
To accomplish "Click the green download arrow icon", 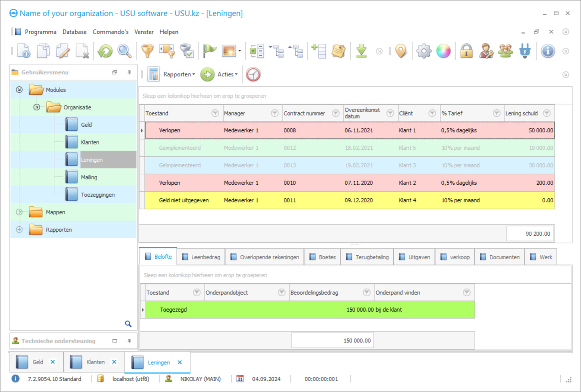I will (361, 51).
